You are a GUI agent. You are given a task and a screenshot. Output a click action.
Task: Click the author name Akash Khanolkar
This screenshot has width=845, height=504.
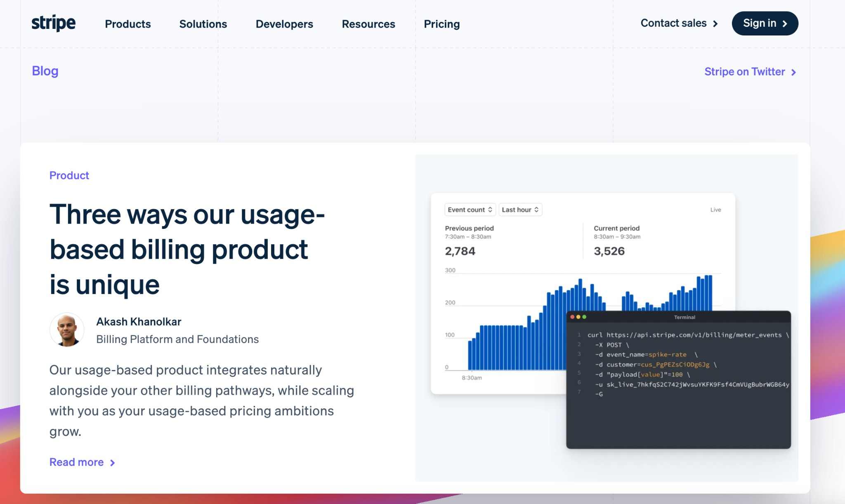point(139,322)
